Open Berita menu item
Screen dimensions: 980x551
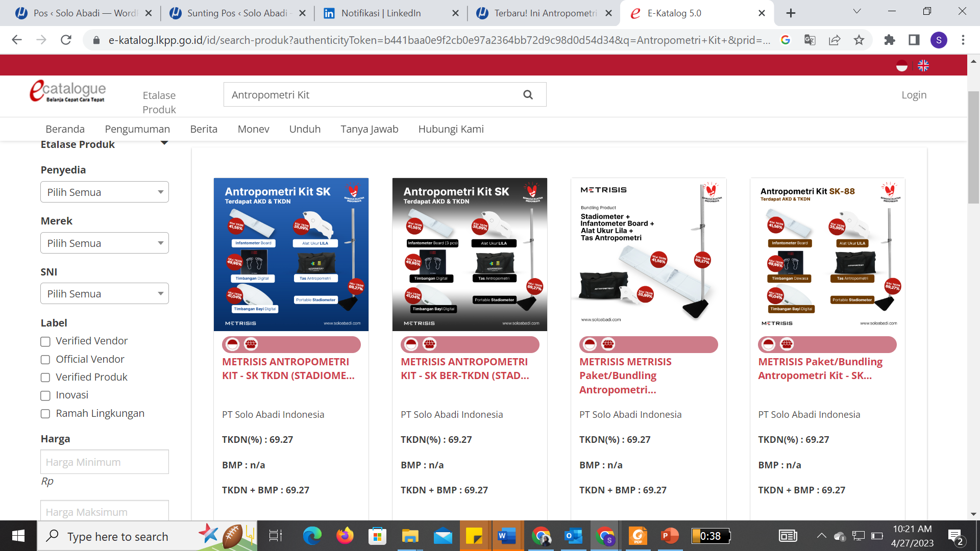click(204, 129)
